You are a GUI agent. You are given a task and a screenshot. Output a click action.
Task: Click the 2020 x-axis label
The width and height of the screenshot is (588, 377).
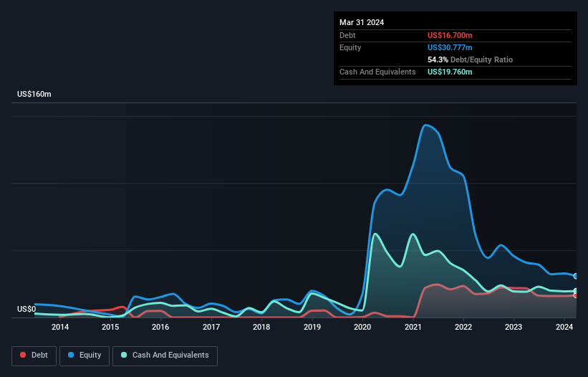[362, 327]
